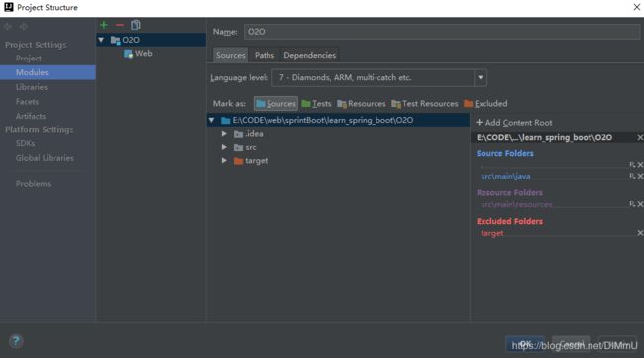Mark as Sources toggle button

(275, 104)
